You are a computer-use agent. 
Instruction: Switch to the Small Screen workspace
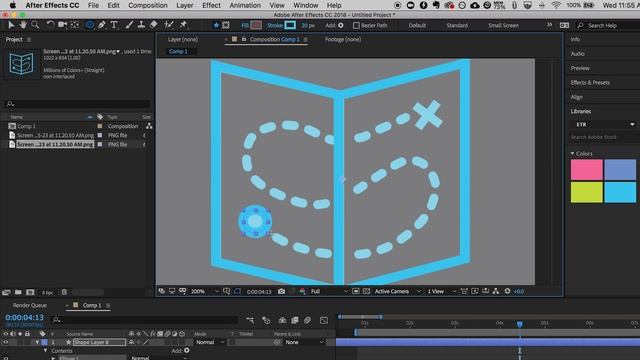(x=503, y=25)
